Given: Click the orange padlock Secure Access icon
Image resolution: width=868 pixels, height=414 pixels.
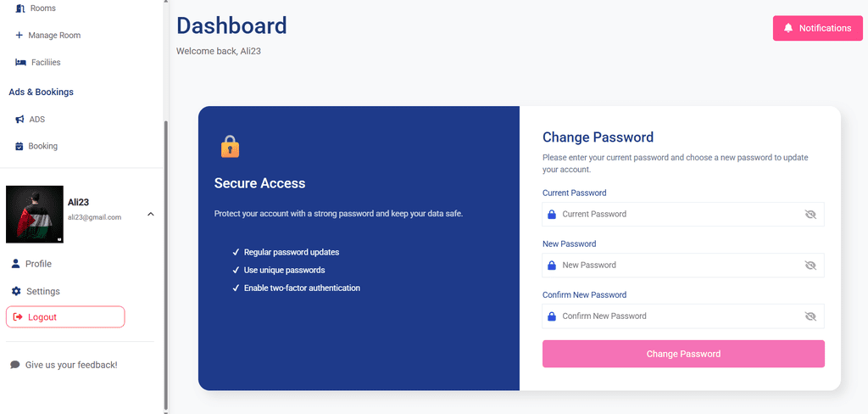Looking at the screenshot, I should (230, 147).
